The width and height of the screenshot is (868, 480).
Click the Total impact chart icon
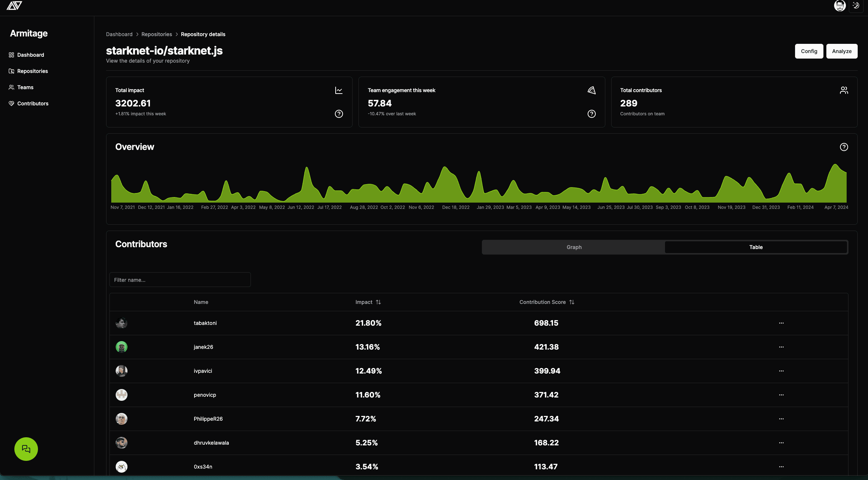point(339,90)
